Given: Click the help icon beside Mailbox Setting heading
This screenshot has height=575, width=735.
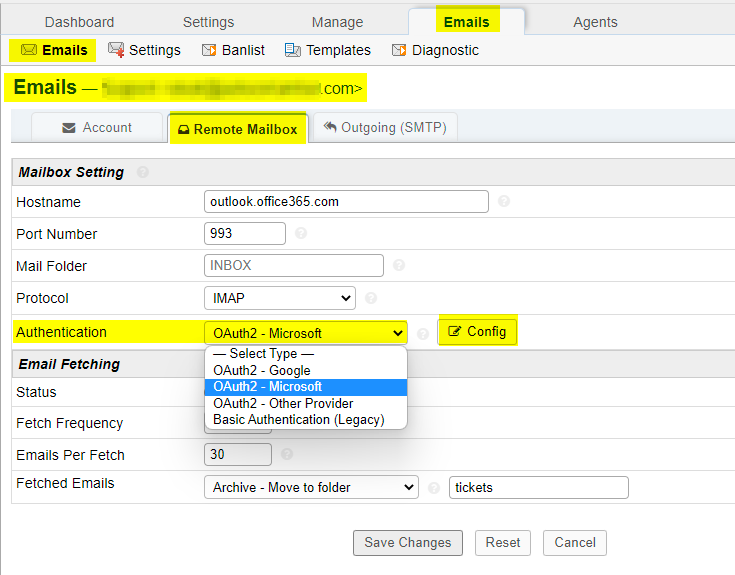Looking at the screenshot, I should pyautogui.click(x=143, y=172).
